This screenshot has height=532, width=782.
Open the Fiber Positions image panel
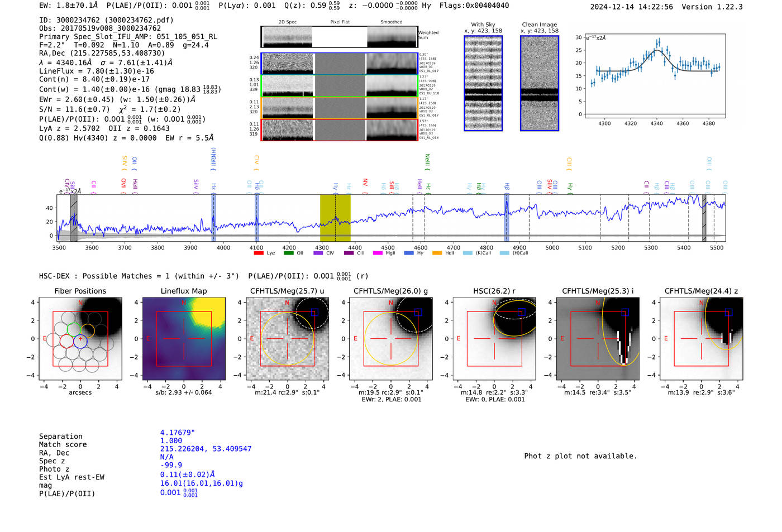(x=80, y=338)
